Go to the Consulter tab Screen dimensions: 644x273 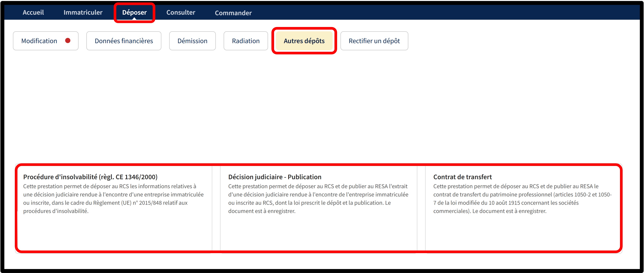tap(180, 13)
